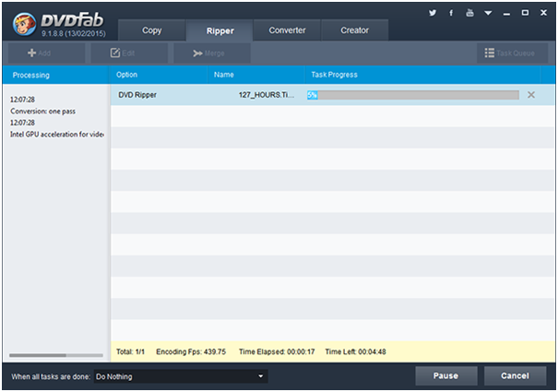Click the Processing column header
This screenshot has width=558, height=392.
coord(55,75)
